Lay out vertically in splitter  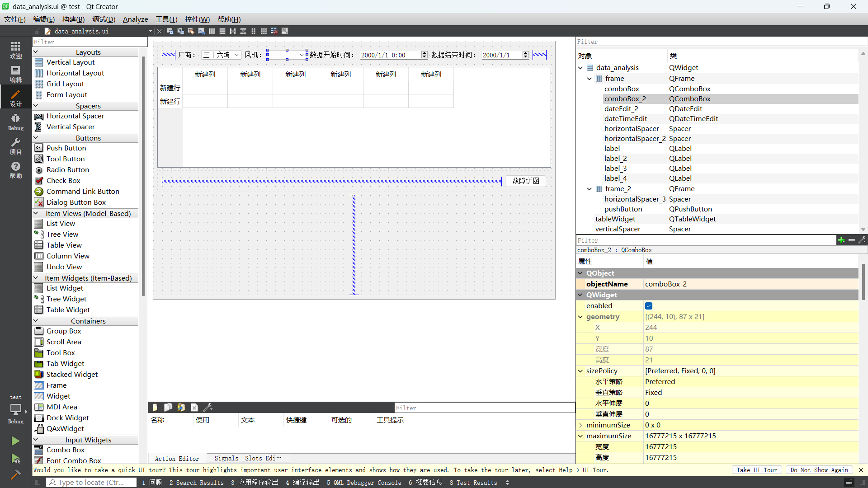pos(243,31)
